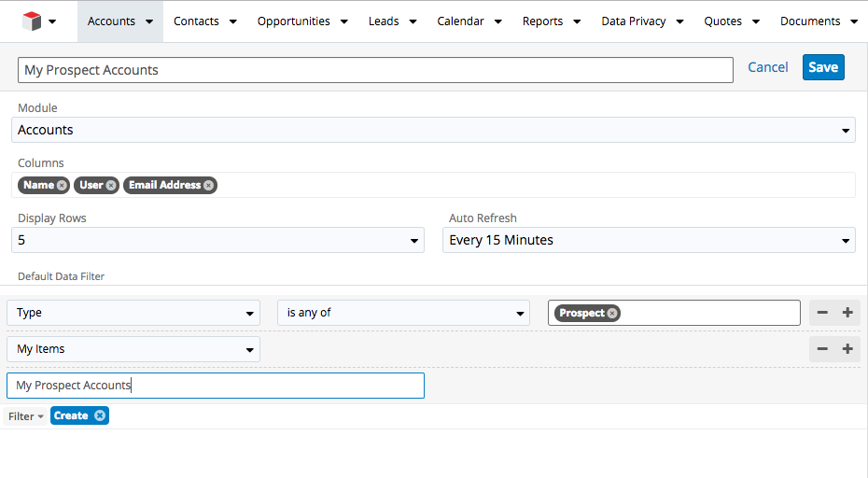Image resolution: width=868 pixels, height=478 pixels.
Task: Expand the Calendar dropdown arrow
Action: [498, 21]
